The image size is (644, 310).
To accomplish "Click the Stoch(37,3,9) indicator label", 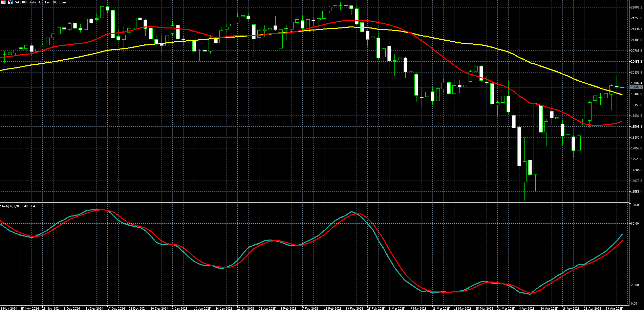I will (18, 206).
